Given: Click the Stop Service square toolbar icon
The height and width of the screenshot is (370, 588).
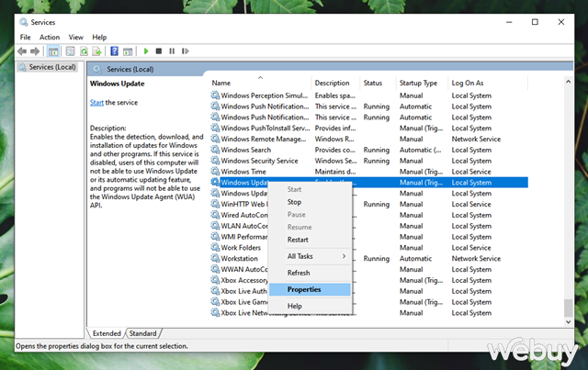Looking at the screenshot, I should [x=159, y=51].
